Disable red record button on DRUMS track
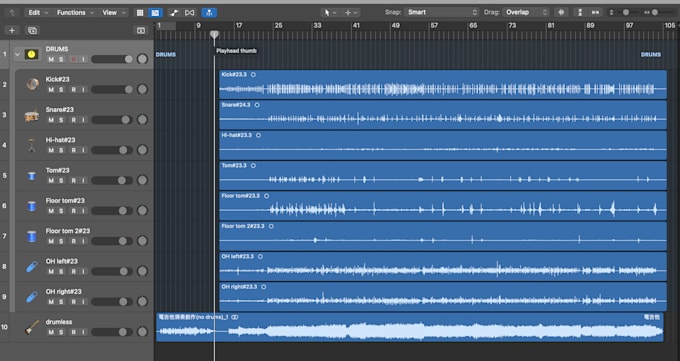Screen dimensions: 680x361 click(x=74, y=59)
